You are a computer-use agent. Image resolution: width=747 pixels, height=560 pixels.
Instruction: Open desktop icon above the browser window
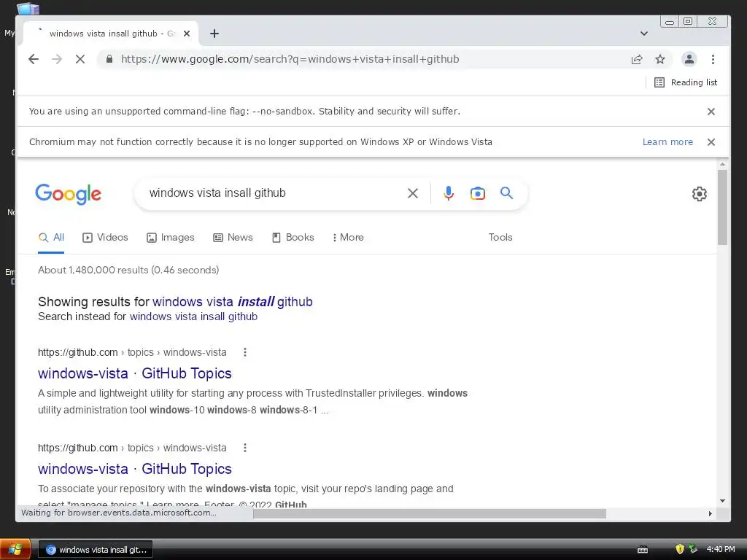pos(28,8)
